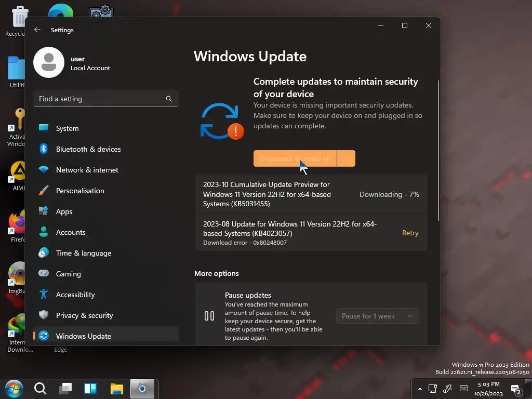This screenshot has width=532, height=399.
Task: Click the Gaming controller icon
Action: (x=44, y=273)
